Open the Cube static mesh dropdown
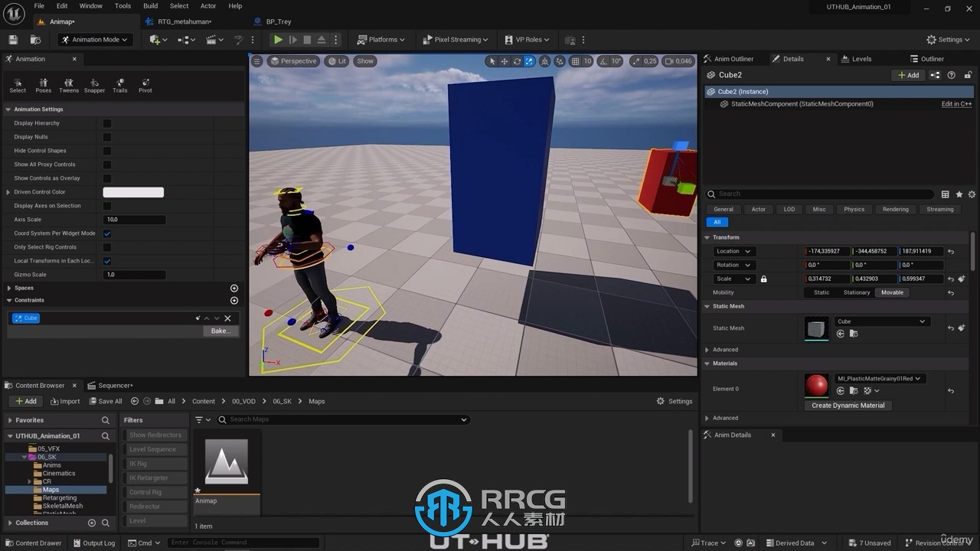 tap(881, 321)
